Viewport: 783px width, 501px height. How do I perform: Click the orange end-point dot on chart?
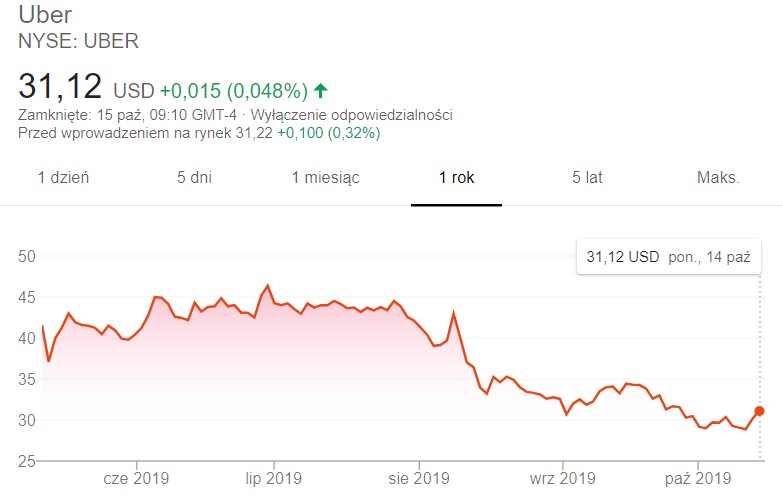(x=760, y=411)
